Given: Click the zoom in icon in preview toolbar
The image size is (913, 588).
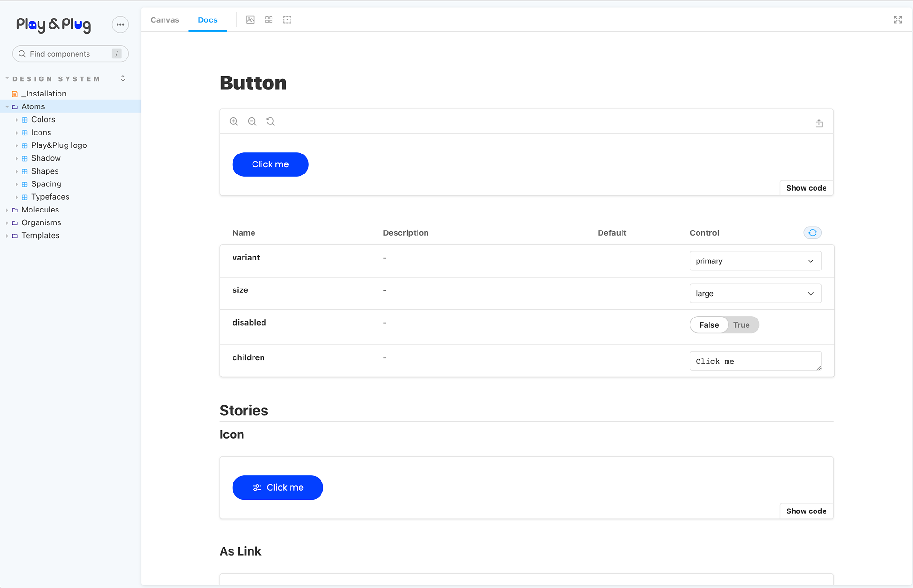Looking at the screenshot, I should [233, 122].
